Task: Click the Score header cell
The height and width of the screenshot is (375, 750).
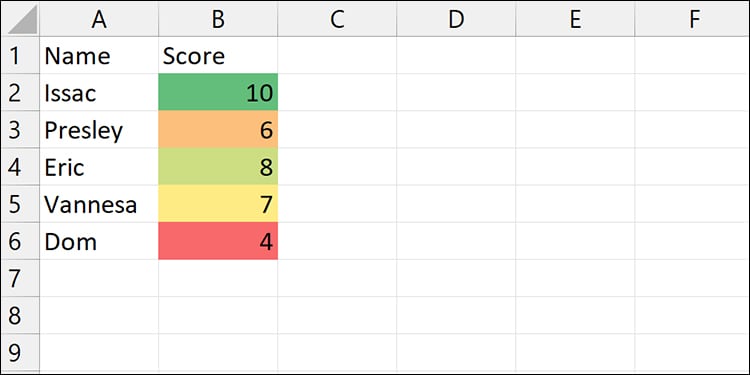Action: pos(218,55)
